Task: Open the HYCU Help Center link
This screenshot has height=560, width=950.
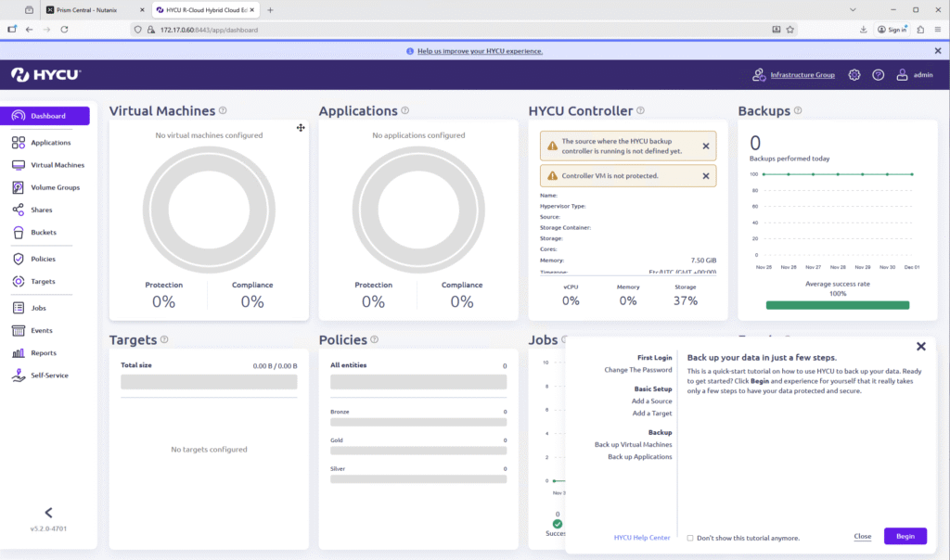Action: point(641,538)
